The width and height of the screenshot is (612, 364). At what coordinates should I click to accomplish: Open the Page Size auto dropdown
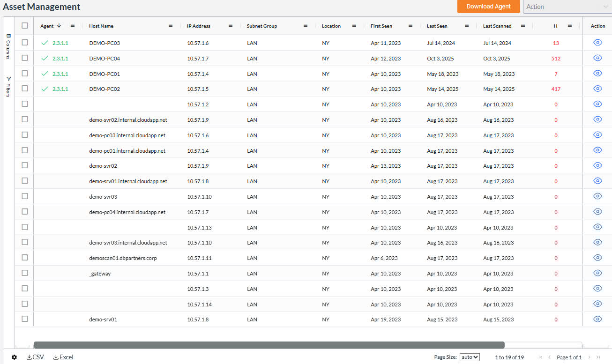click(x=470, y=357)
